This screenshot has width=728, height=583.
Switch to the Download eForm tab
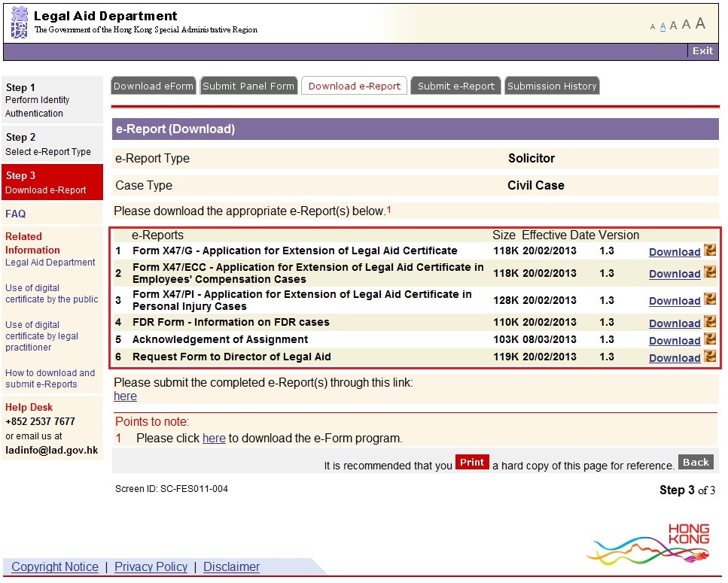point(154,86)
